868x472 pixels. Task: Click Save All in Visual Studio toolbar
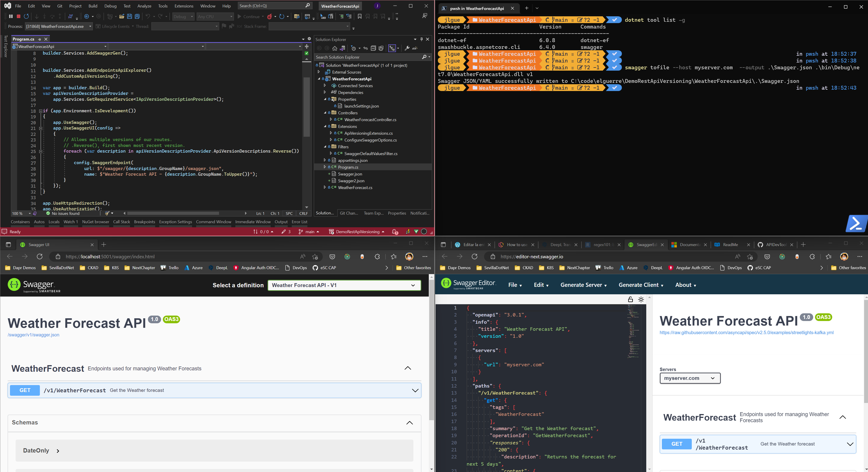(137, 16)
